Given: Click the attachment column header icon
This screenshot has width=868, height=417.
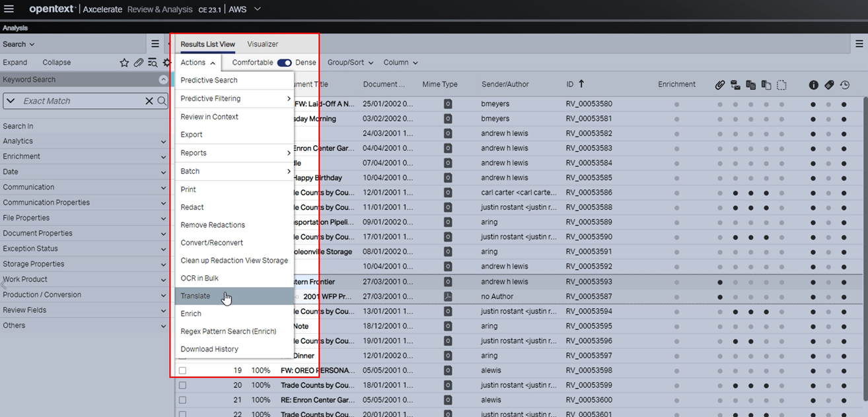Looking at the screenshot, I should [x=720, y=84].
